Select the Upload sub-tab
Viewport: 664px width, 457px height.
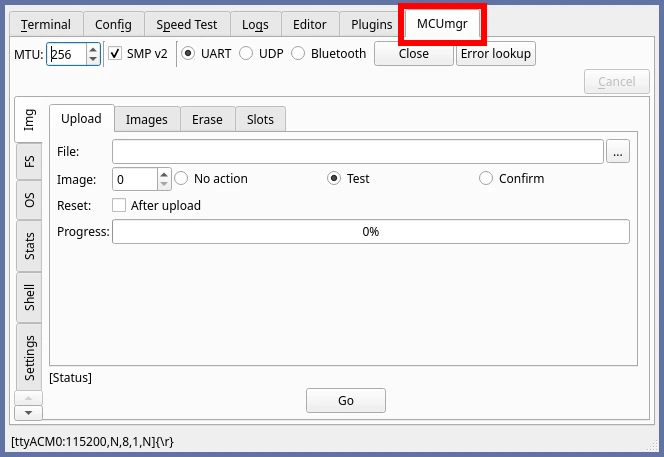(x=81, y=119)
